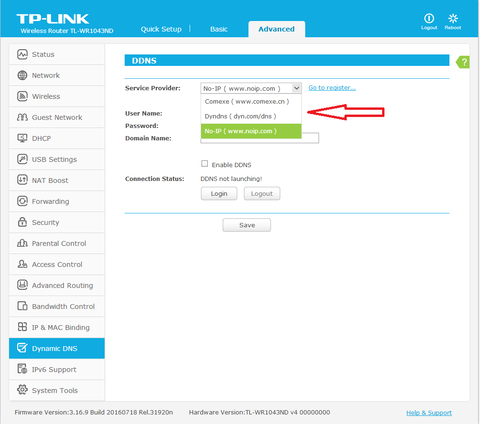Open System Tools menu item

click(57, 390)
